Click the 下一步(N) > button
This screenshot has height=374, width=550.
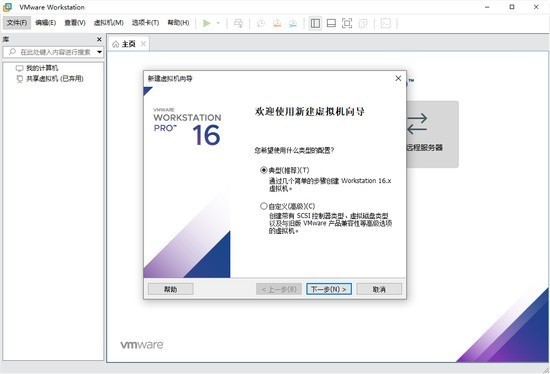point(329,289)
